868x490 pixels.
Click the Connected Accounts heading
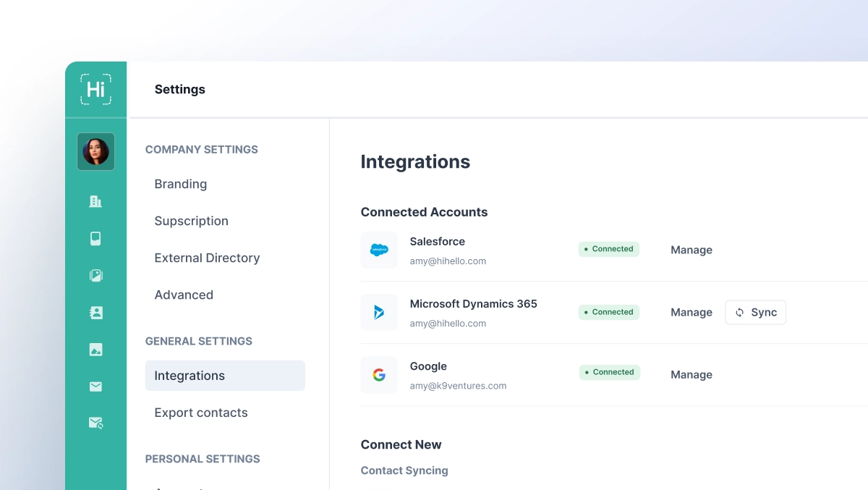tap(425, 212)
